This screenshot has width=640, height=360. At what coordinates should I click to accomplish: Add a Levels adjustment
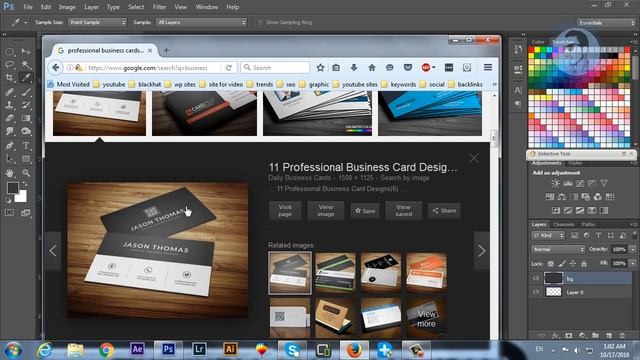(568, 183)
